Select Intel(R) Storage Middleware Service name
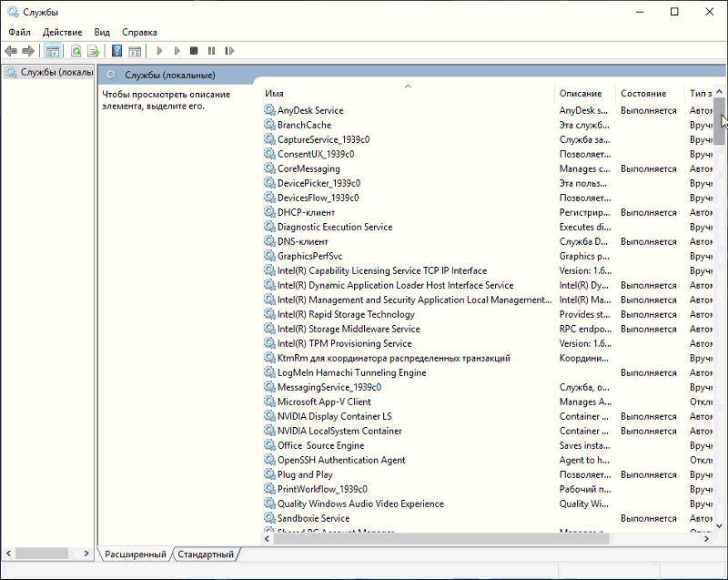The width and height of the screenshot is (728, 580). coord(349,329)
